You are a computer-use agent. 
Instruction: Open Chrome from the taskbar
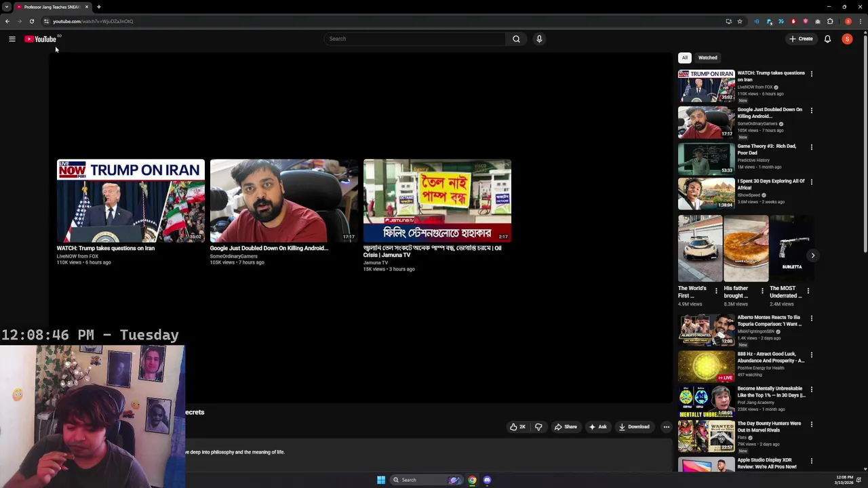click(472, 480)
